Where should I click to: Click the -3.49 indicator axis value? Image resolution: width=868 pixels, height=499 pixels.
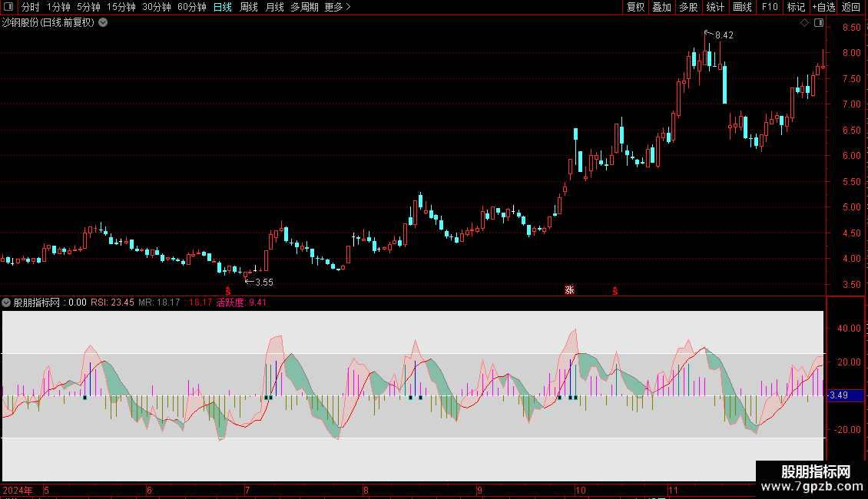[839, 395]
